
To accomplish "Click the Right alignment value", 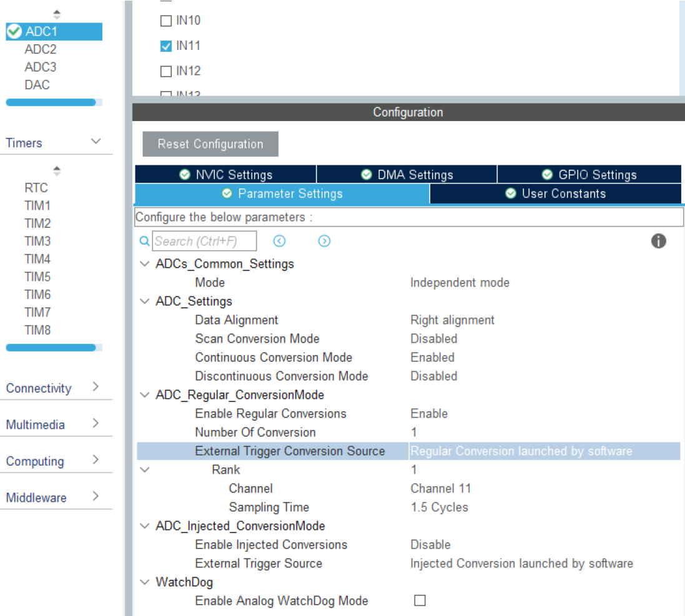I will click(452, 320).
